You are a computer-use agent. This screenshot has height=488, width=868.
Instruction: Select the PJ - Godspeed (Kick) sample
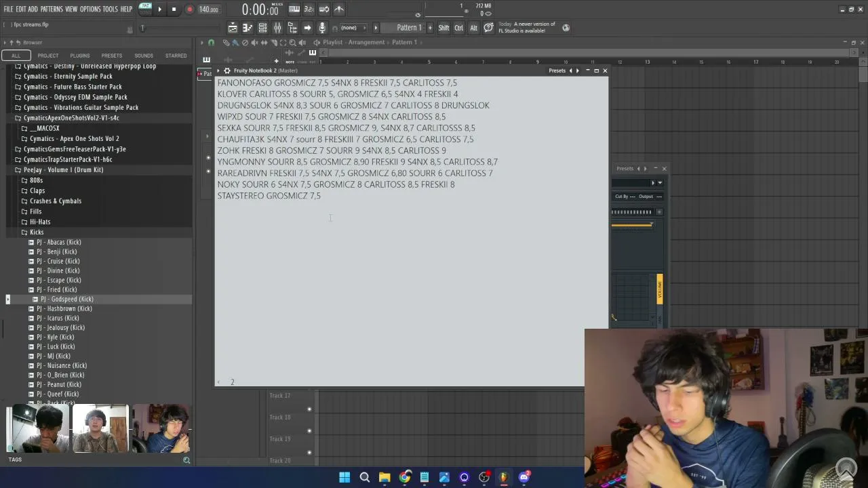click(66, 299)
